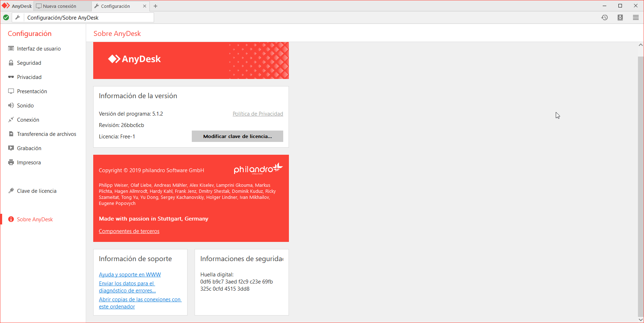Image resolution: width=644 pixels, height=323 pixels.
Task: Click the AnyDesk banner logo
Action: [x=134, y=59]
